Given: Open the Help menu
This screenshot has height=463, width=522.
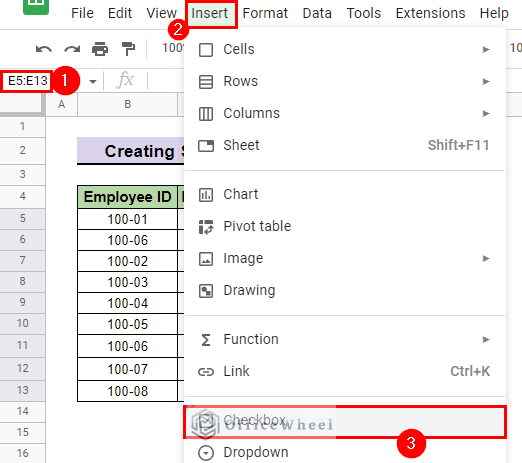Looking at the screenshot, I should (494, 13).
